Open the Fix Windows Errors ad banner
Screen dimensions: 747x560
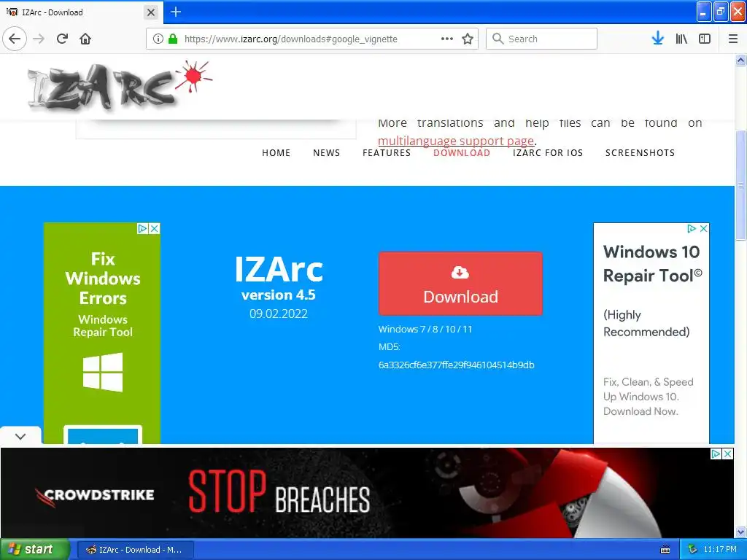click(102, 333)
